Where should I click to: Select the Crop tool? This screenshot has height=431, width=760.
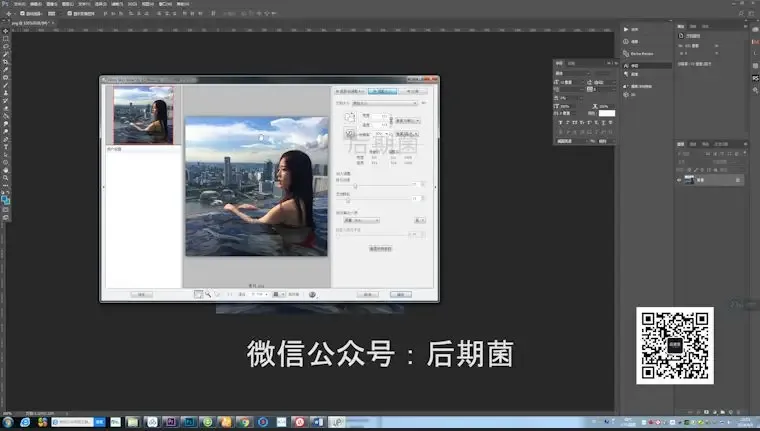pos(7,61)
